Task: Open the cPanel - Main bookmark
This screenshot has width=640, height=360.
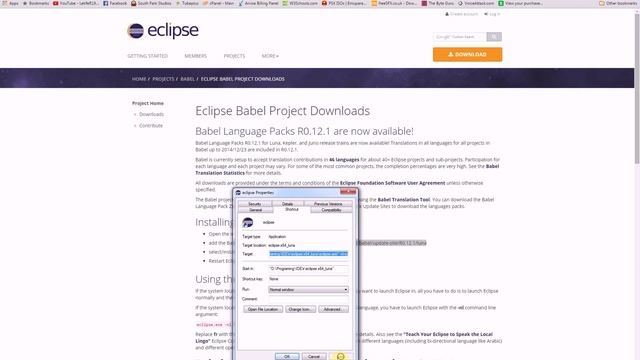Action: coord(219,3)
